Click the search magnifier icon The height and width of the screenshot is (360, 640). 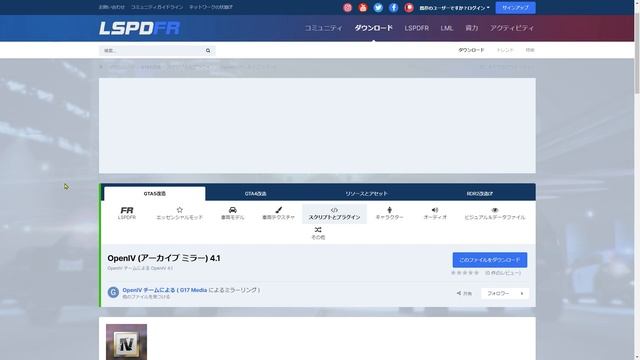(208, 51)
